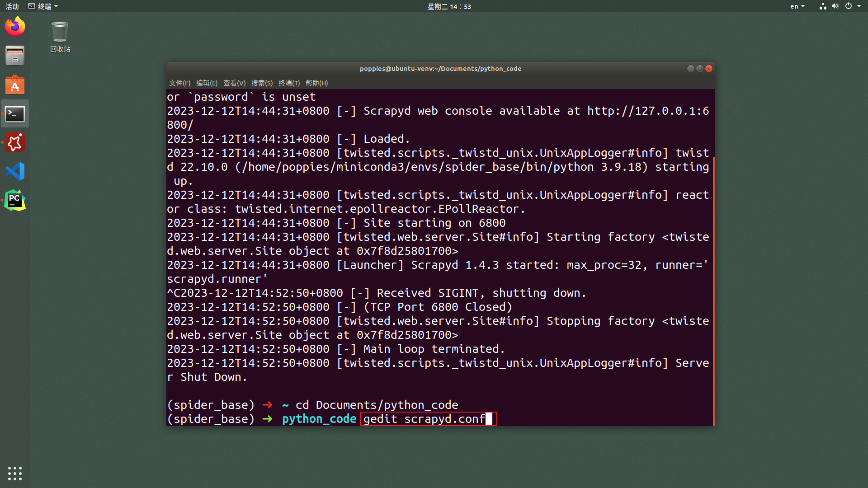Click the terminal vertical scrollbar
This screenshot has height=488, width=868.
click(x=714, y=291)
